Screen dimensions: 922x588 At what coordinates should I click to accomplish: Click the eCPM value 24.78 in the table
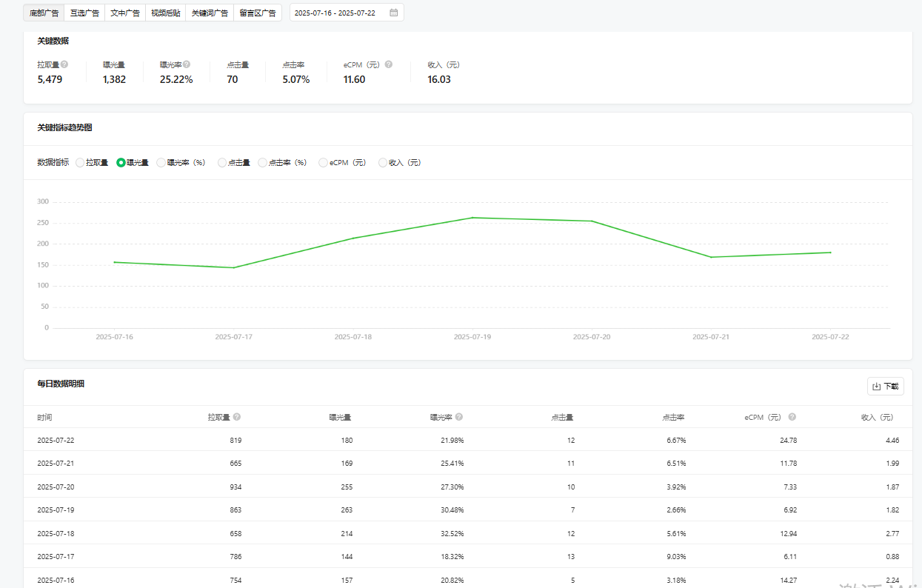coord(789,441)
